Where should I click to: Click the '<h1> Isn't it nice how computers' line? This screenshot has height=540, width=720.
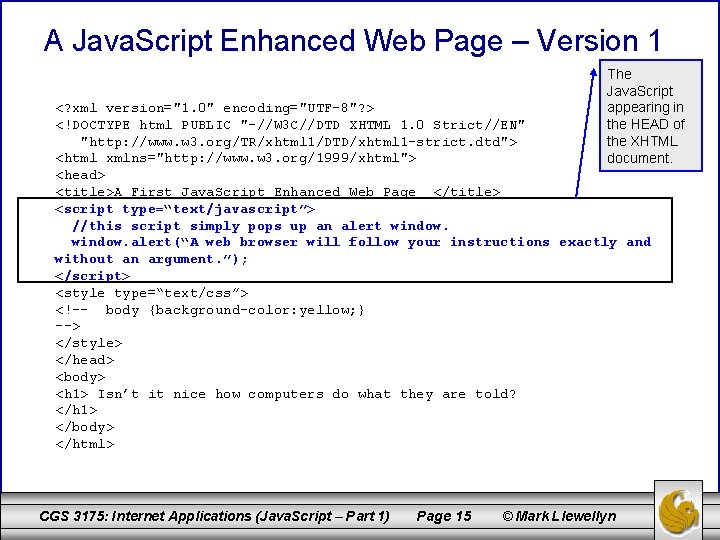(286, 394)
